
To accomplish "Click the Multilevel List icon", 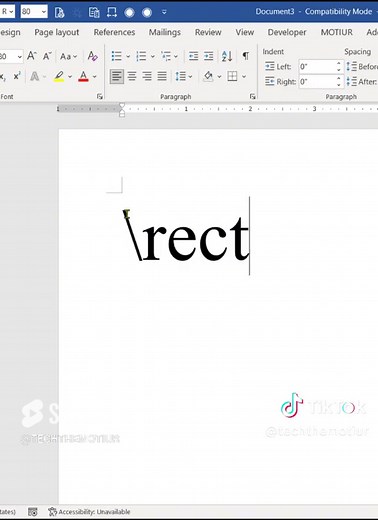I will pyautogui.click(x=166, y=56).
